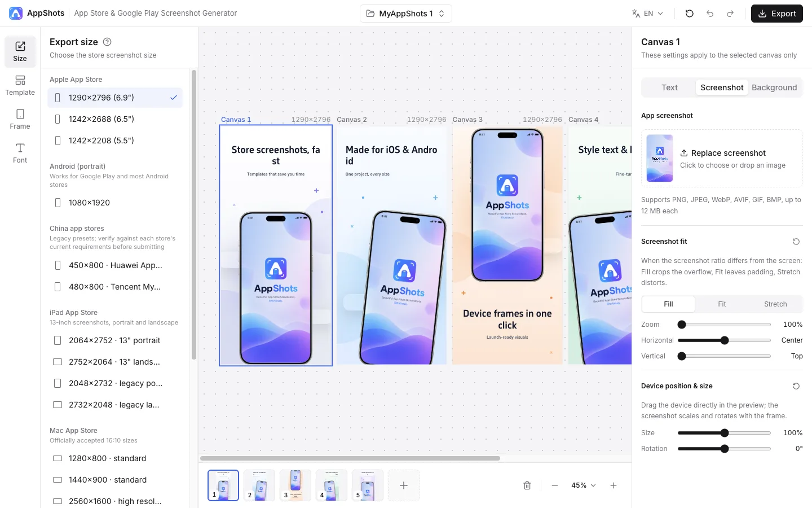Screen dimensions: 812x508
Task: Select the 450×800 Huawei size
Action: click(115, 265)
